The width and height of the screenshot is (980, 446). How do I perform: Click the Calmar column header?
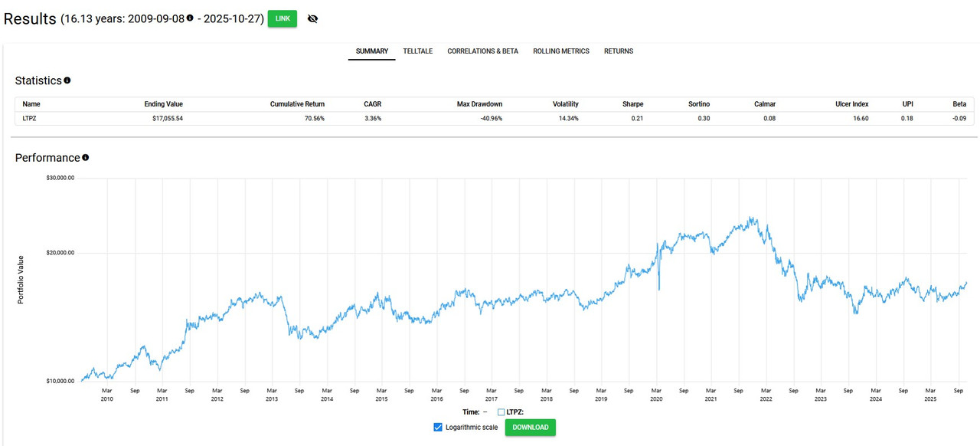pyautogui.click(x=765, y=104)
